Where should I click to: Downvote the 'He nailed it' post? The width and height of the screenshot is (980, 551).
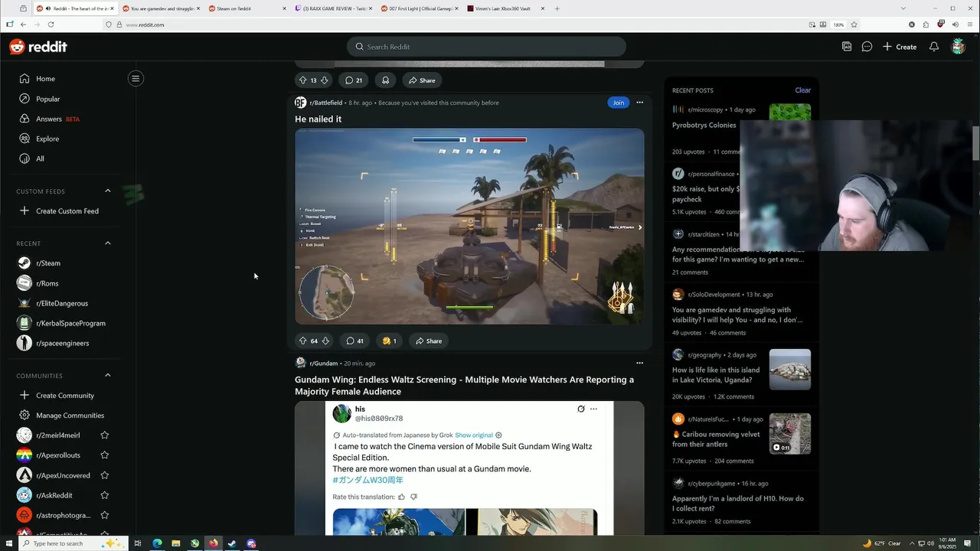(325, 341)
